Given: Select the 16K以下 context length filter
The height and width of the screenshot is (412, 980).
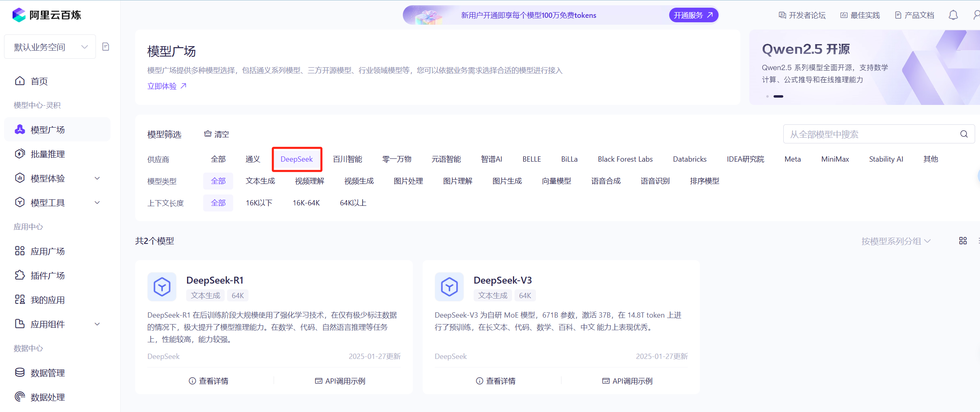Looking at the screenshot, I should (x=259, y=203).
